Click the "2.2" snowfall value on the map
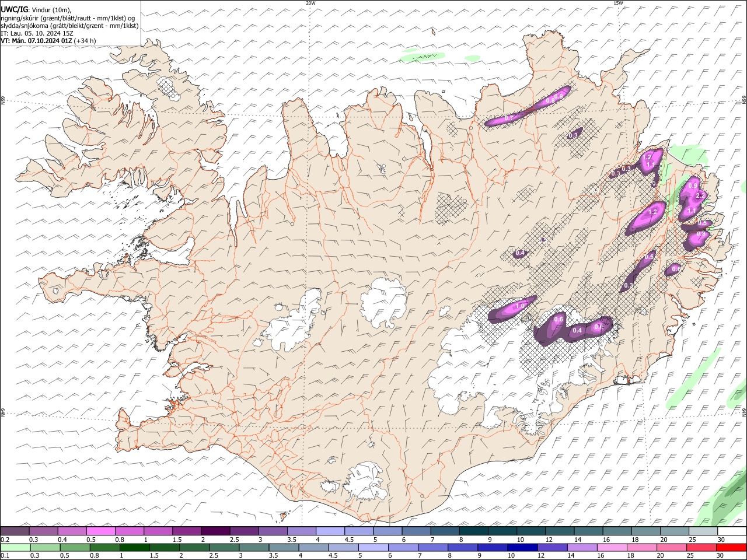747x560 pixels. [x=701, y=195]
